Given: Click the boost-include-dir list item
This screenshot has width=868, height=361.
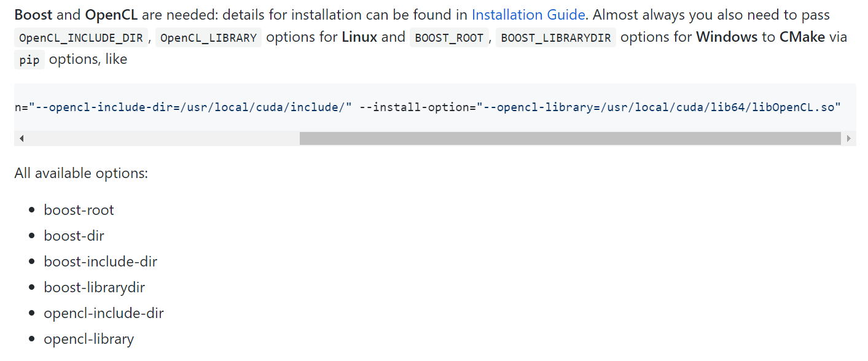Looking at the screenshot, I should [100, 262].
